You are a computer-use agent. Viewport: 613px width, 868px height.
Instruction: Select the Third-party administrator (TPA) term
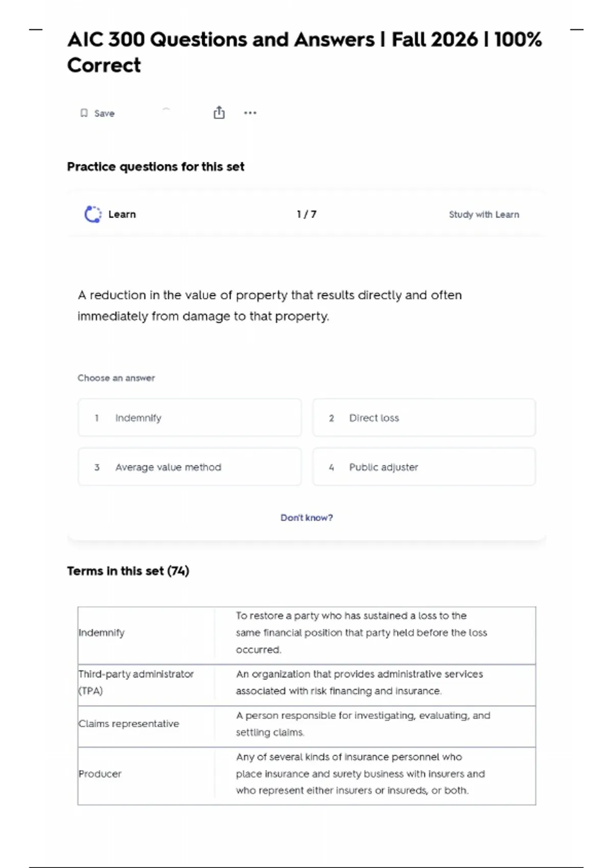pyautogui.click(x=136, y=682)
